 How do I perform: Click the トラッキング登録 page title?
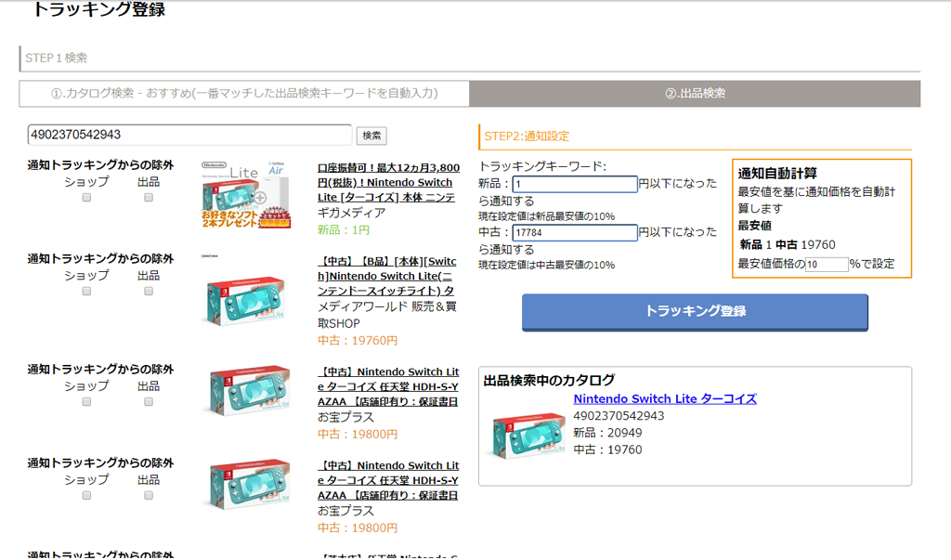(98, 9)
